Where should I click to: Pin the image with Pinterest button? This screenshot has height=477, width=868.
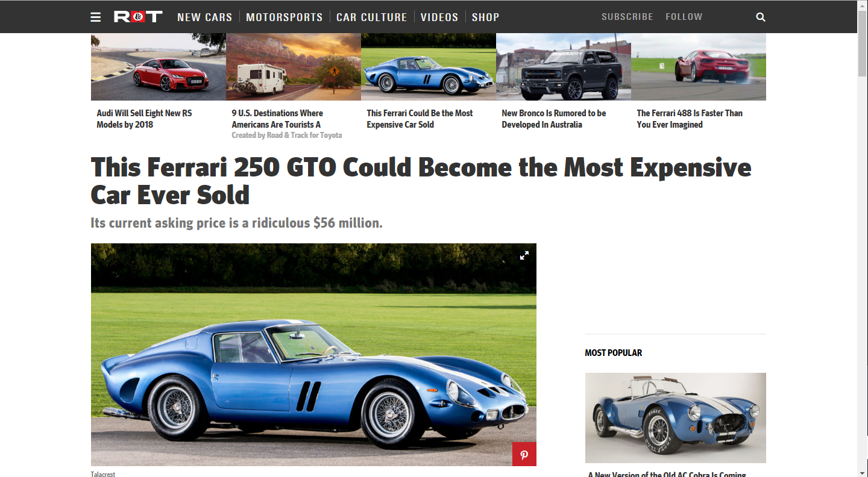pos(524,454)
